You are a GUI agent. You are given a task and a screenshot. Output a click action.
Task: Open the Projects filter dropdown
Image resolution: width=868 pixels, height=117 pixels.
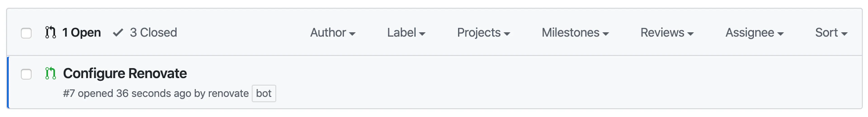pyautogui.click(x=484, y=33)
